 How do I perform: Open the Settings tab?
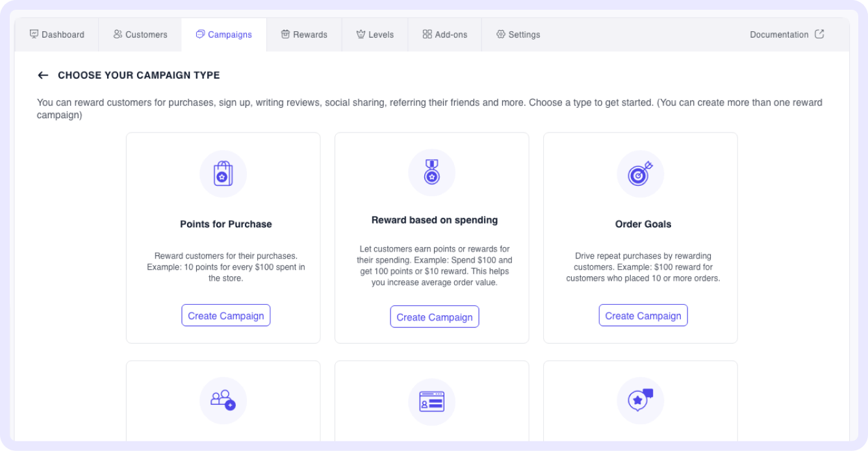click(x=518, y=34)
